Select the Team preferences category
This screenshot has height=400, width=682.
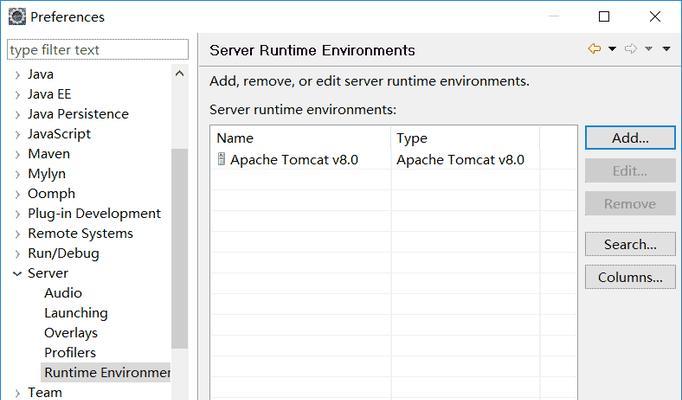(45, 393)
